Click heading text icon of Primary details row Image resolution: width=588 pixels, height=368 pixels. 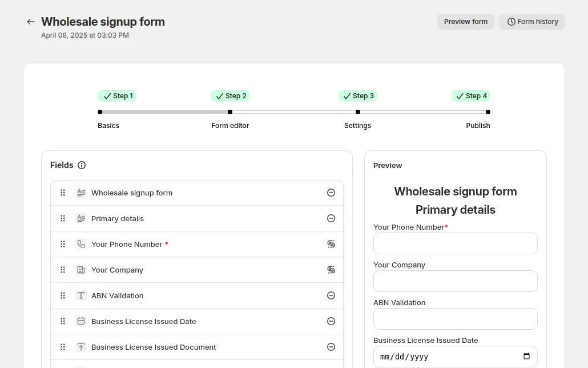coord(81,218)
